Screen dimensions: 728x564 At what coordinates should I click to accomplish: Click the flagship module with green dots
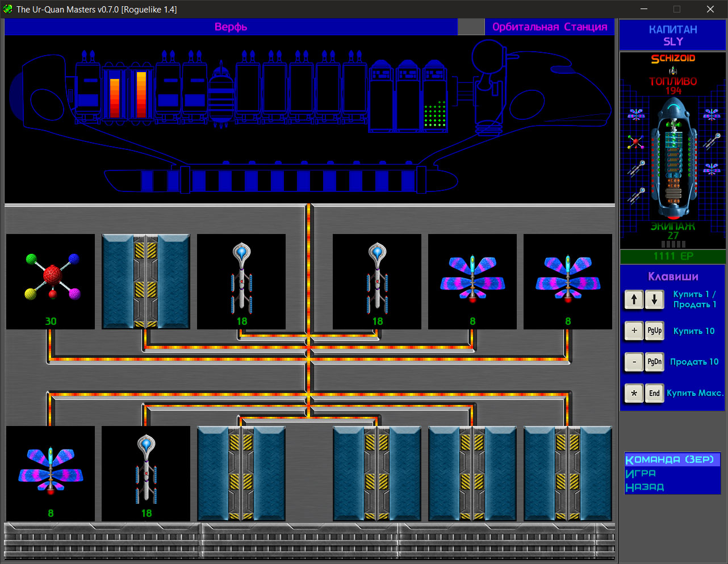[435, 97]
